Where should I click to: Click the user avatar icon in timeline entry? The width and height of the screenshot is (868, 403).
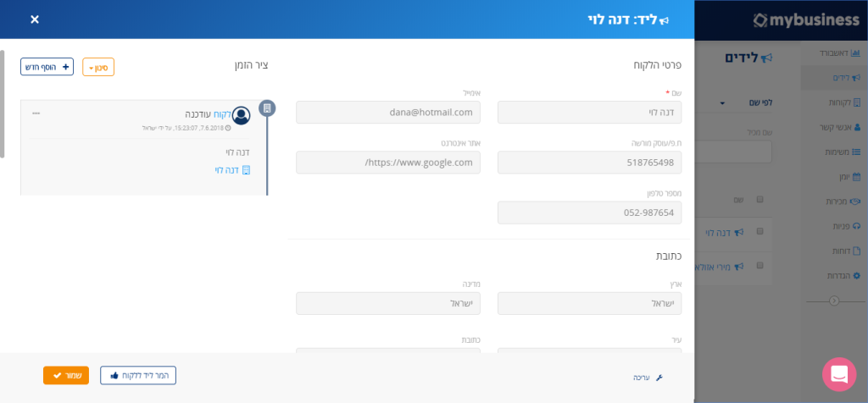coord(242,115)
